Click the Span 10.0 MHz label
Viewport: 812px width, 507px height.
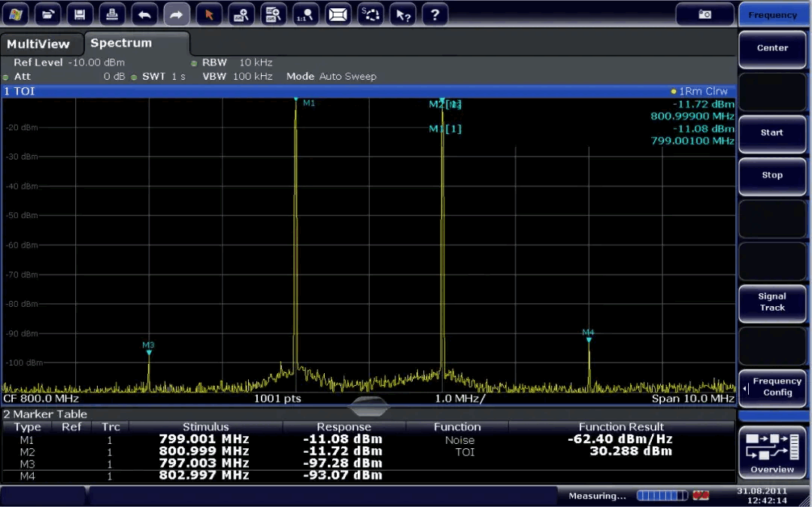click(x=693, y=399)
